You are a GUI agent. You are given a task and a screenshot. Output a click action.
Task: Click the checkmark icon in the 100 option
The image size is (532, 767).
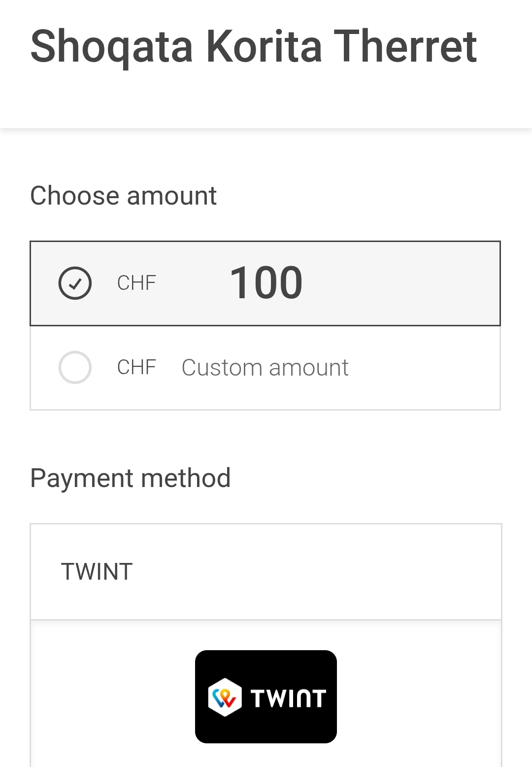pos(75,284)
